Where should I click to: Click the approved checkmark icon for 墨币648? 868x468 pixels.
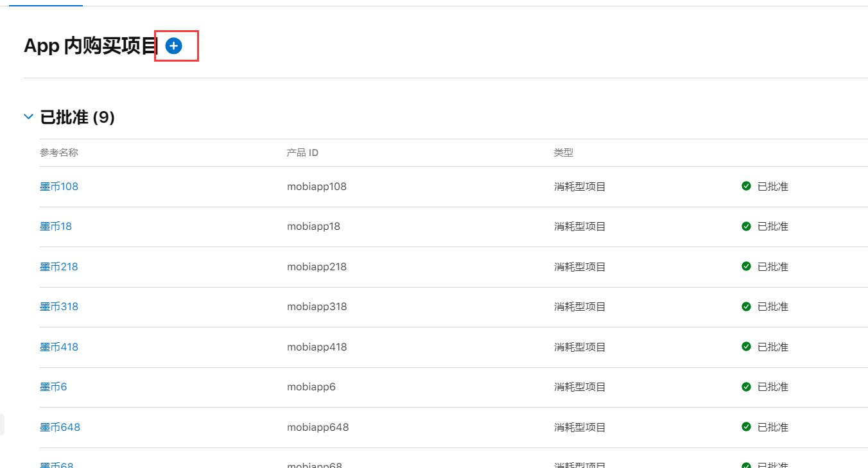click(x=746, y=427)
